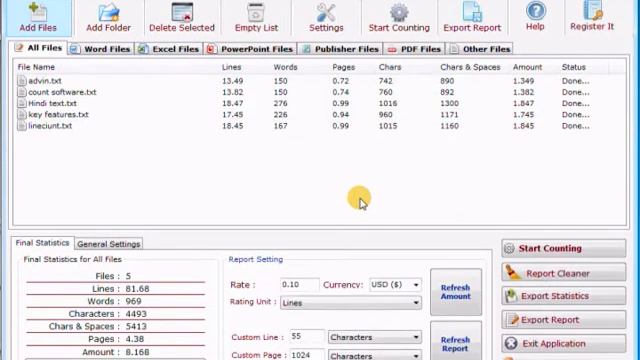Viewport: 640px width, 360px height.
Task: Sort by the Pages column header
Action: coord(343,67)
